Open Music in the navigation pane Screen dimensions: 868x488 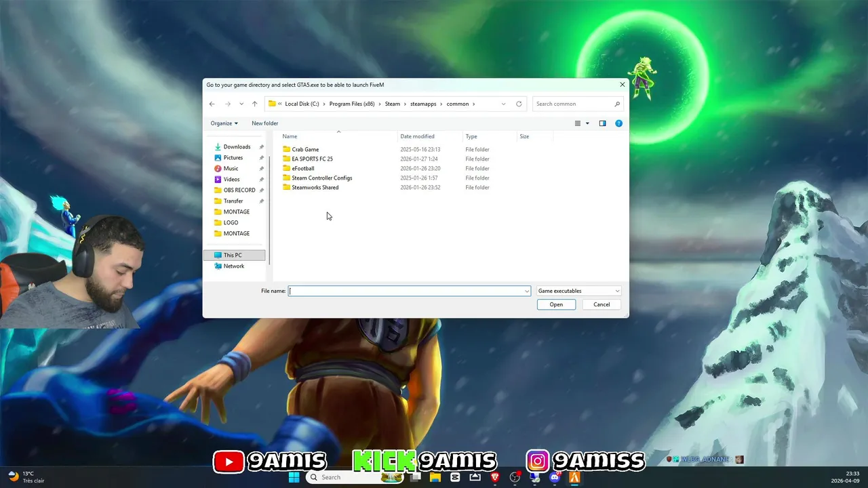pyautogui.click(x=231, y=168)
